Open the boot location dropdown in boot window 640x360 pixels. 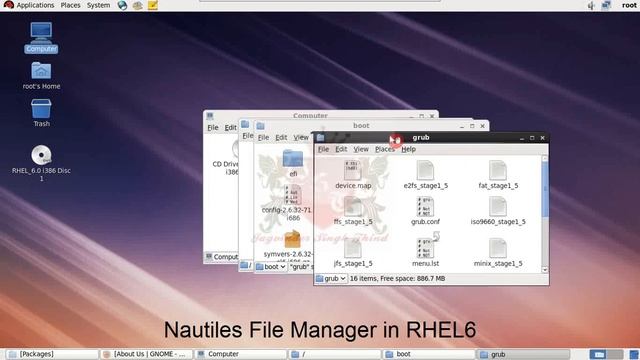(271, 267)
